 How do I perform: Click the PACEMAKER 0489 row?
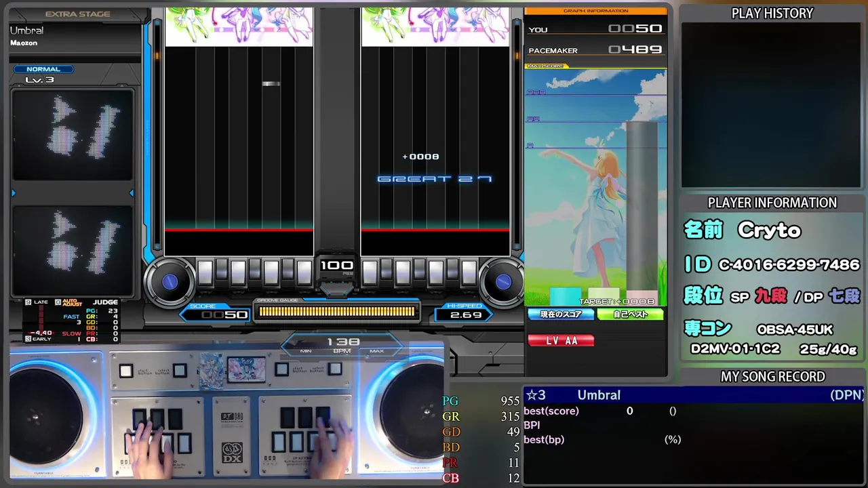pos(596,50)
